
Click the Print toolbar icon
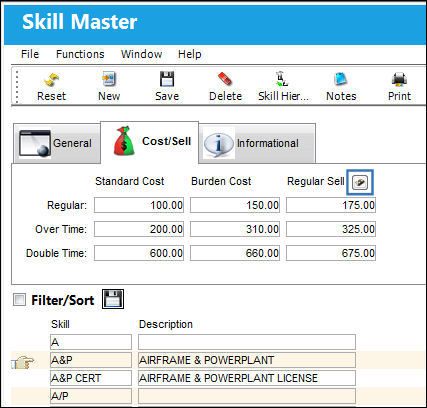point(399,79)
